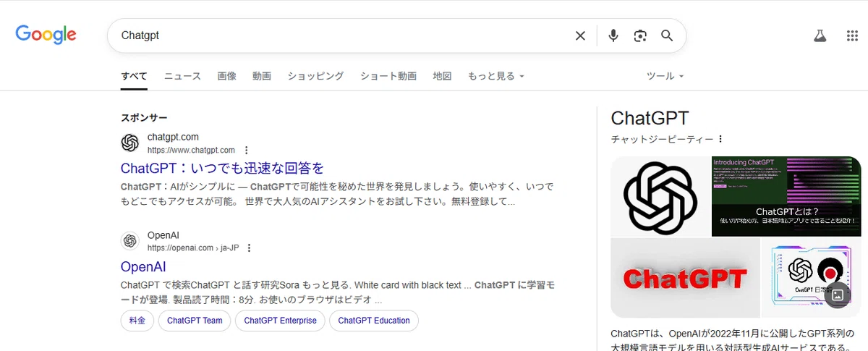Screen dimensions: 868x351
Task: Select the すべて tab
Action: tap(134, 76)
